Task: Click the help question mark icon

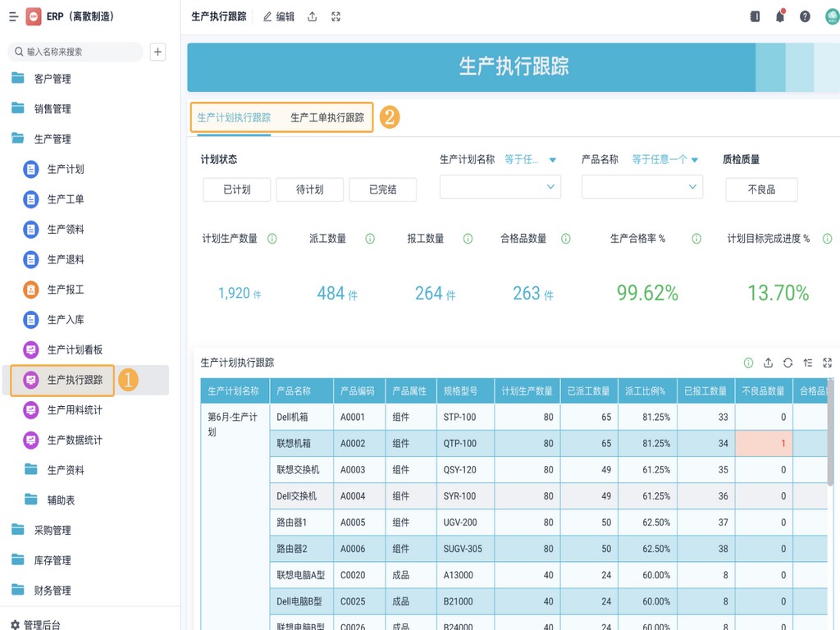Action: pos(805,16)
